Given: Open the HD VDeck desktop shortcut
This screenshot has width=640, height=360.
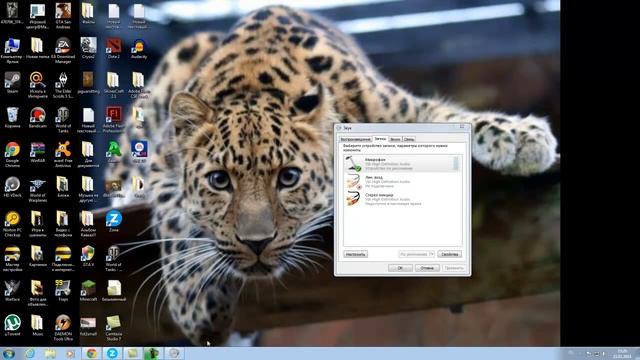Looking at the screenshot, I should (x=12, y=187).
